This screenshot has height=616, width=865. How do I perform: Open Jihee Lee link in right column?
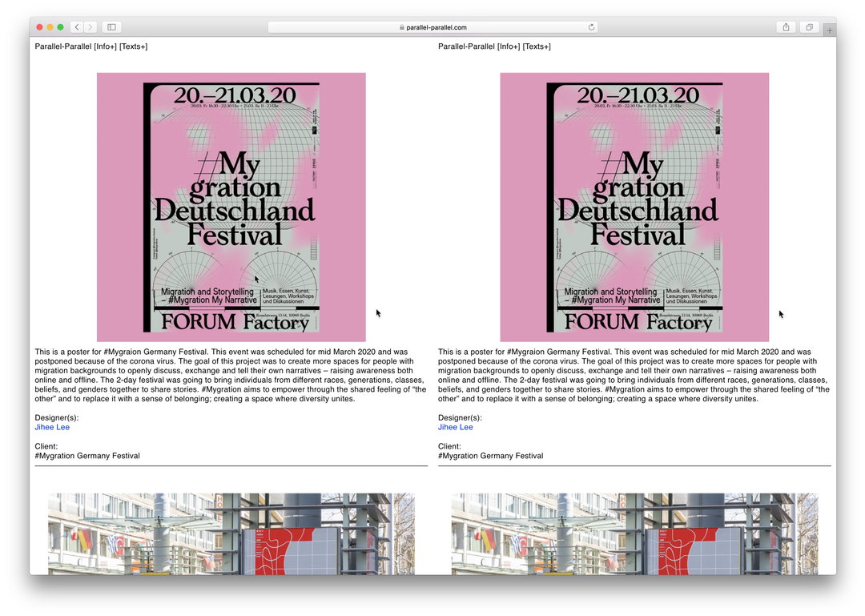[456, 427]
